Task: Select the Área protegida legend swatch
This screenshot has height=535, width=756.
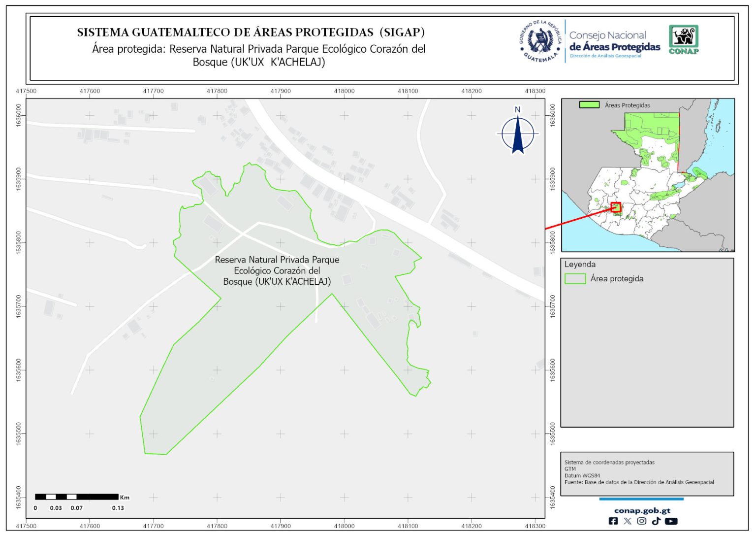Action: tap(575, 279)
